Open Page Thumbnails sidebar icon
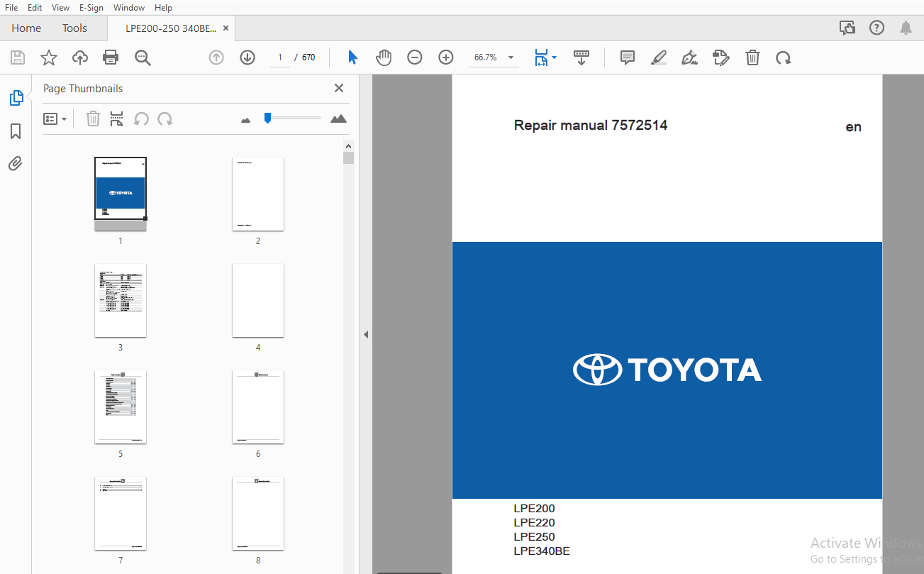 coord(16,98)
